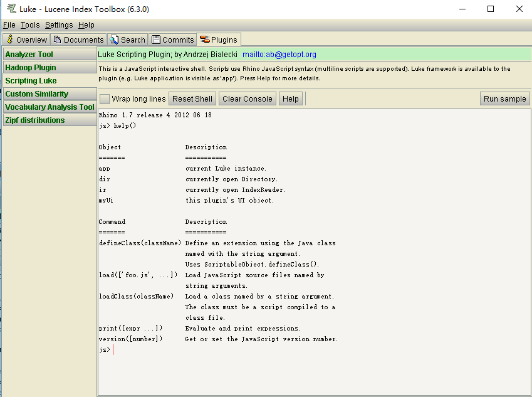Open the Settings menu
The image size is (532, 397).
pyautogui.click(x=59, y=25)
